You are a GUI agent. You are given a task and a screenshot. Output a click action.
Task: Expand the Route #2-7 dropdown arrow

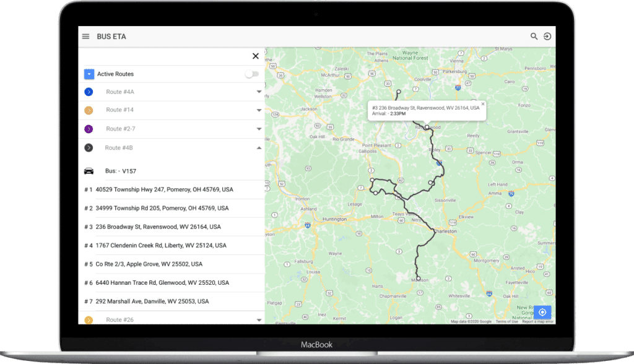click(259, 129)
